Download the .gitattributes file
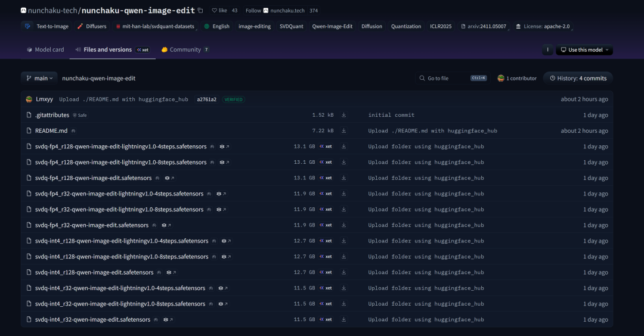 (x=344, y=115)
